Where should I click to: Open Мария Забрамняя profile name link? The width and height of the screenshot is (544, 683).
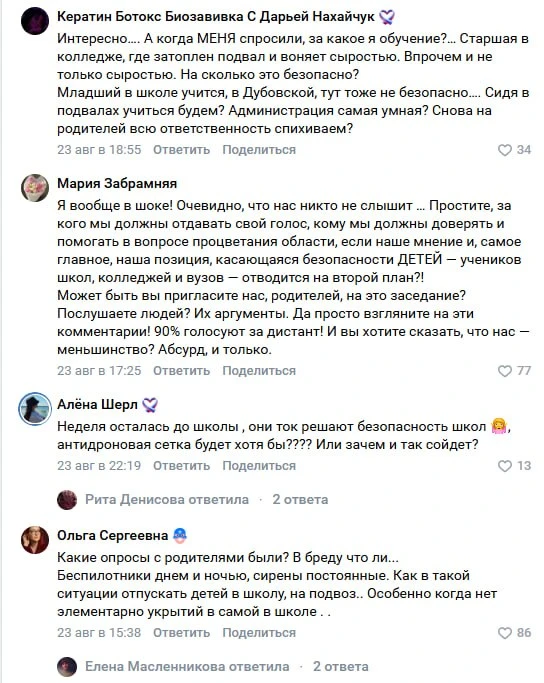click(x=117, y=183)
